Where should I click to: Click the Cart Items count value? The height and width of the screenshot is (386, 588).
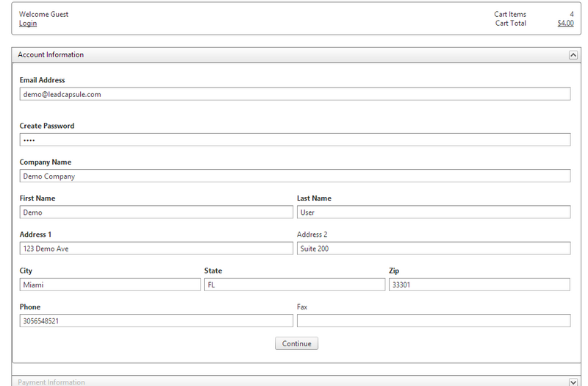point(571,14)
